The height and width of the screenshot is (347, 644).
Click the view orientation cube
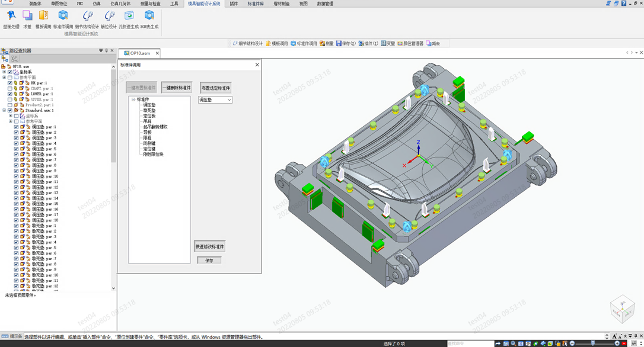click(x=622, y=309)
